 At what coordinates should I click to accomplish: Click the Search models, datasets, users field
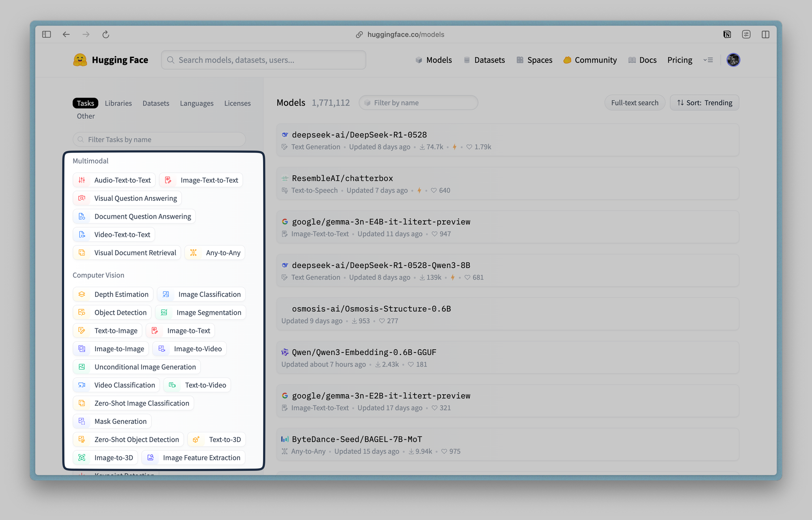point(263,60)
